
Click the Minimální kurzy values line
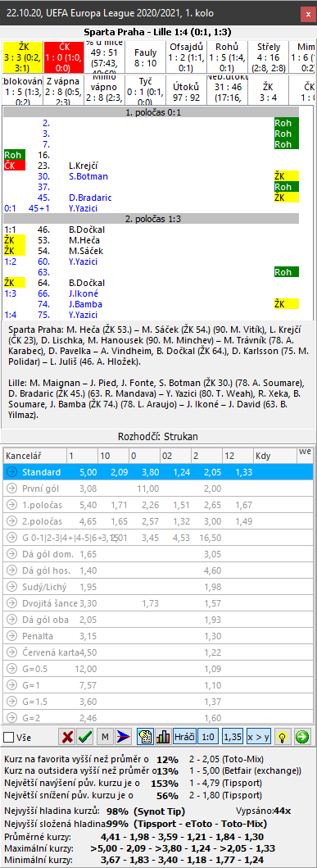point(183,860)
